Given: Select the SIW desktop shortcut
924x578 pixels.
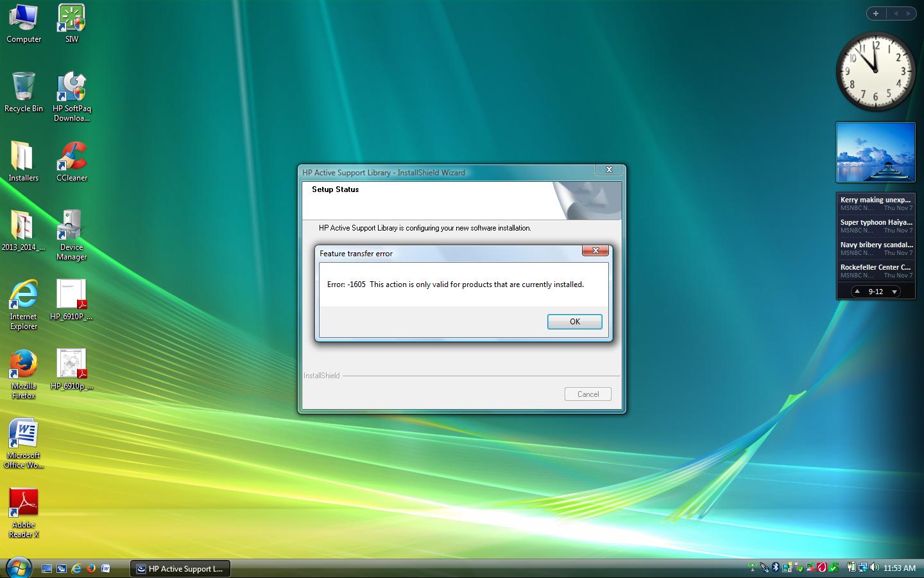Looking at the screenshot, I should coord(72,24).
